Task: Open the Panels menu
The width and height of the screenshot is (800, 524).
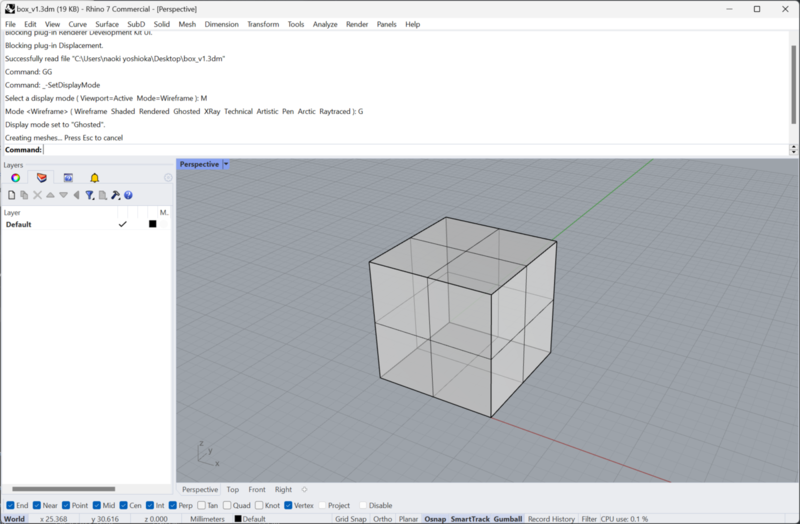Action: click(x=386, y=24)
